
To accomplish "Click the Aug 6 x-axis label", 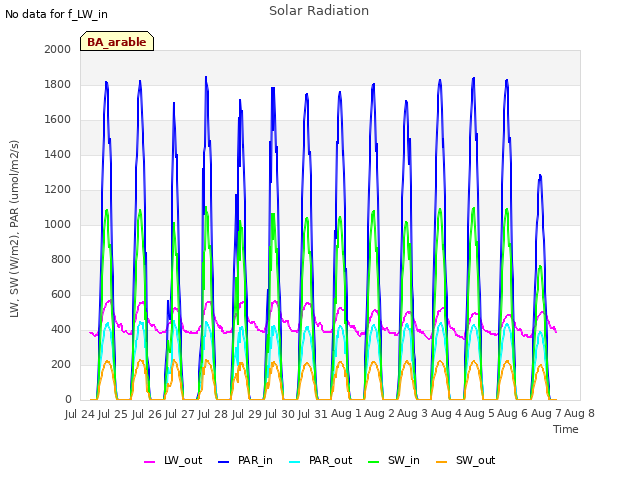I will pyautogui.click(x=512, y=414).
